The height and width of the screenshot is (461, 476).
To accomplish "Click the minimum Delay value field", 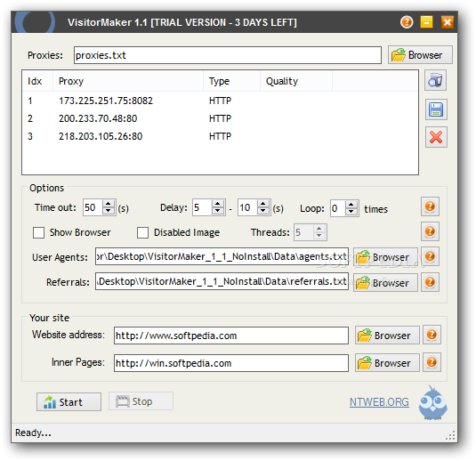I will point(202,207).
